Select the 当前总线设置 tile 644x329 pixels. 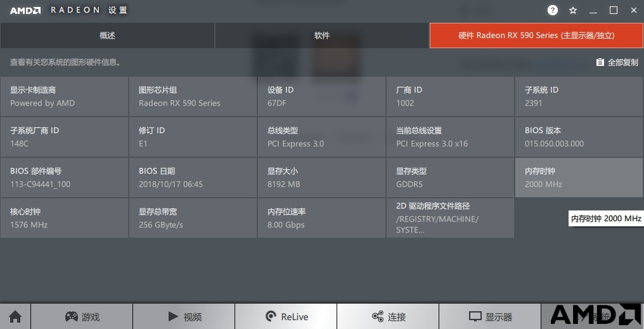[450, 137]
